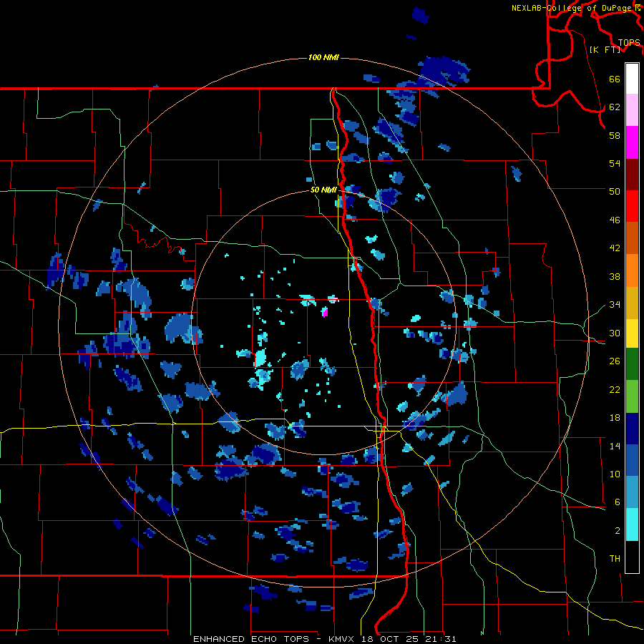Click the 58 value on the legend

pos(615,135)
